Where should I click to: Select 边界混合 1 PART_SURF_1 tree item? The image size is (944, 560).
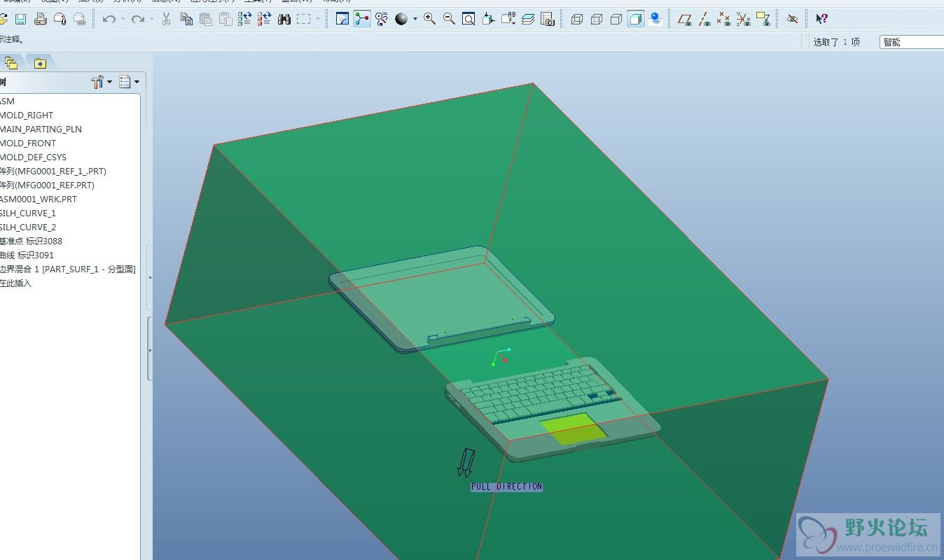coord(68,269)
